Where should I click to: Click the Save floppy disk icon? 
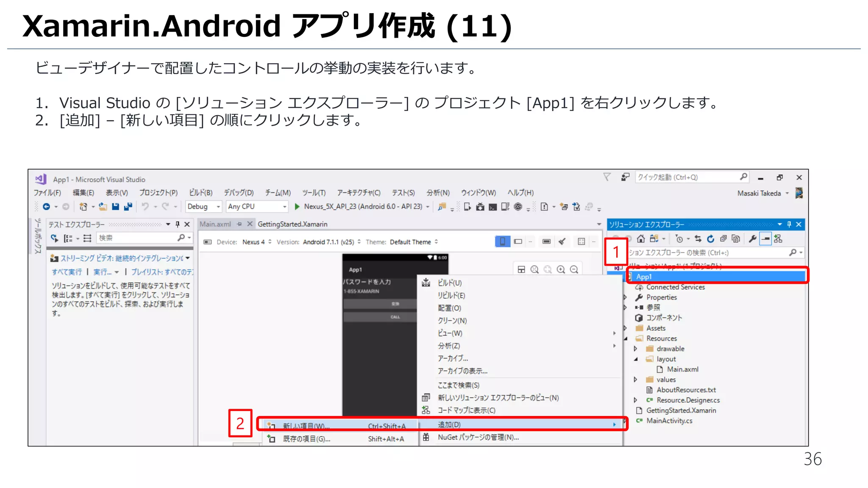point(115,206)
